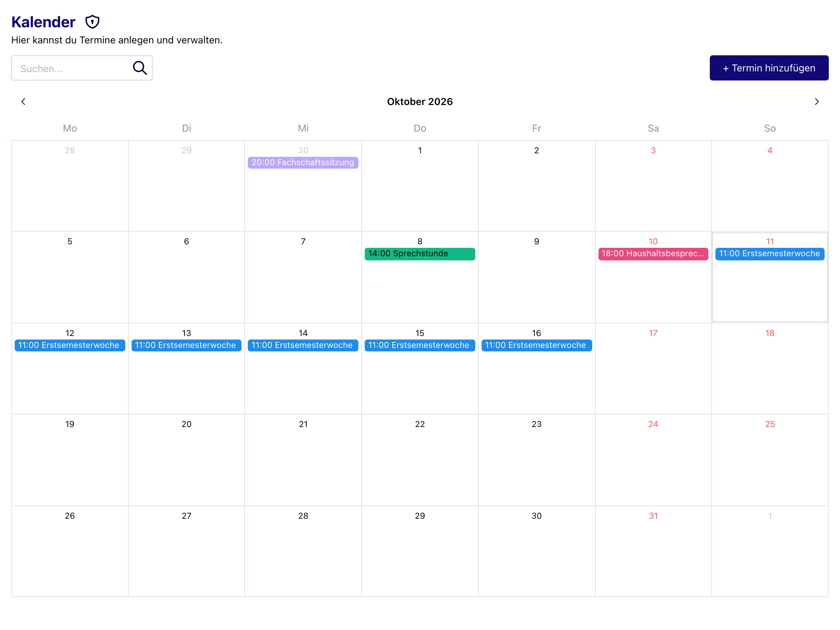Click the Suchen... search field
Viewport: 840px width, 630px height.
[82, 68]
